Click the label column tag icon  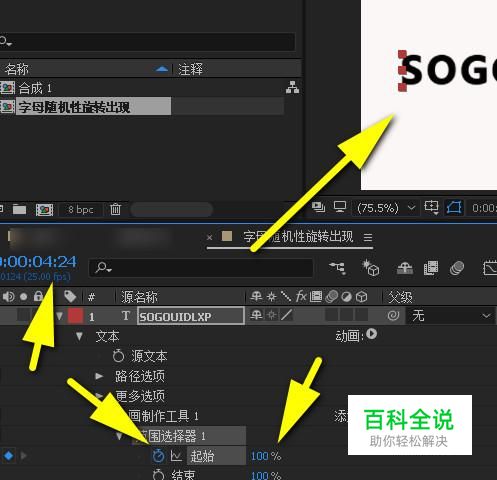[x=70, y=296]
